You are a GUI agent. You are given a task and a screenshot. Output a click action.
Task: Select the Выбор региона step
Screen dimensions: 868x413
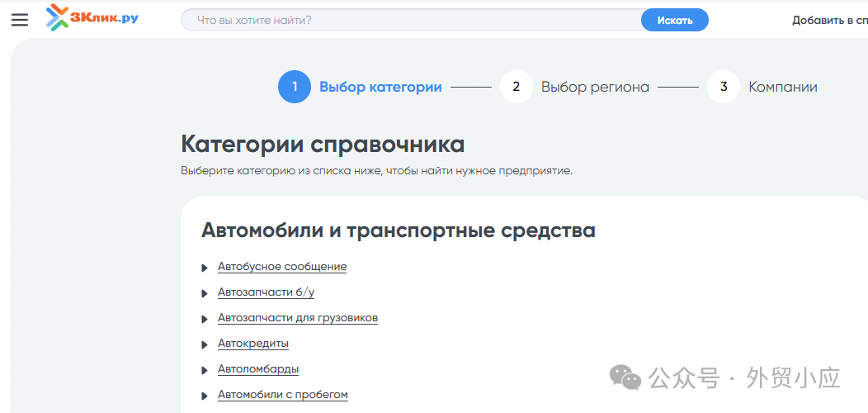tap(595, 87)
